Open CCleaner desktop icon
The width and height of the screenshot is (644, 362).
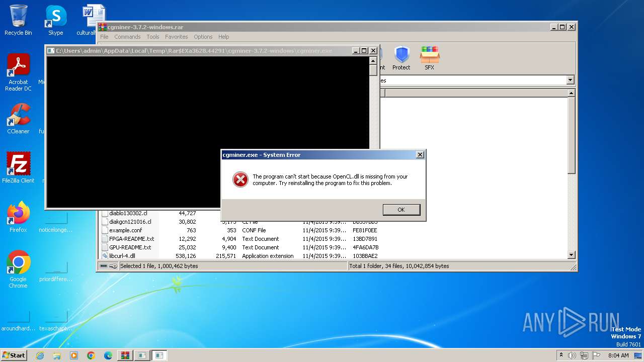18,119
